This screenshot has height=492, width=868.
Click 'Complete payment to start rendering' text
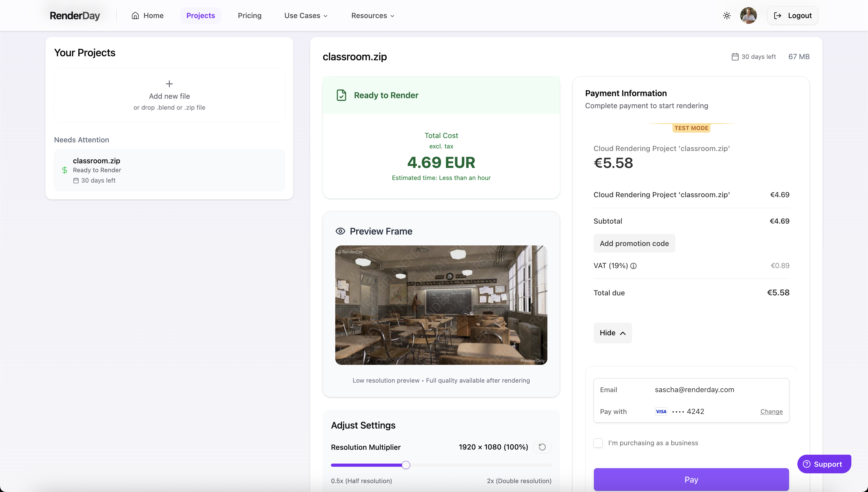point(646,106)
